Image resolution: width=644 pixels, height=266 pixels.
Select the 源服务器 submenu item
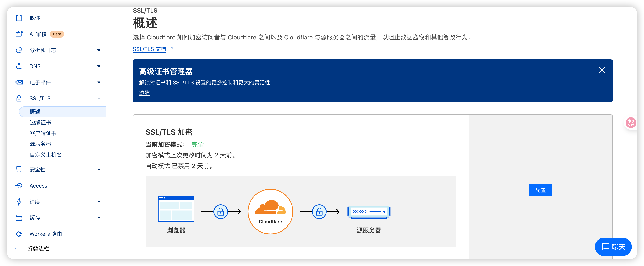[x=40, y=144]
